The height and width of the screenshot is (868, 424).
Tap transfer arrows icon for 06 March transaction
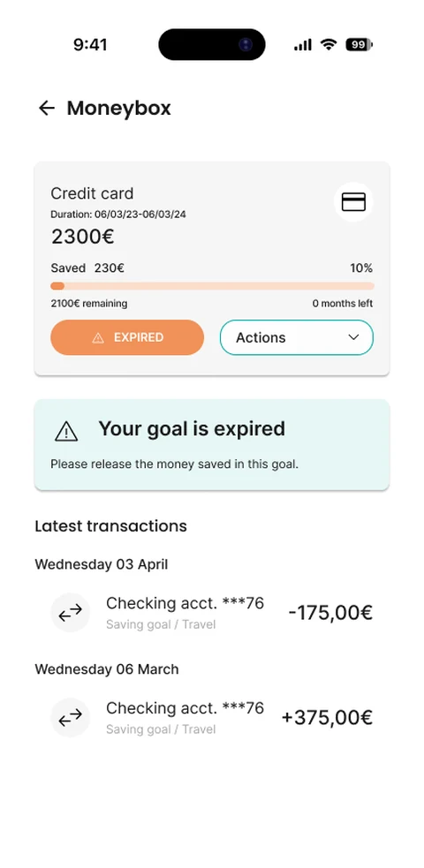(x=71, y=717)
